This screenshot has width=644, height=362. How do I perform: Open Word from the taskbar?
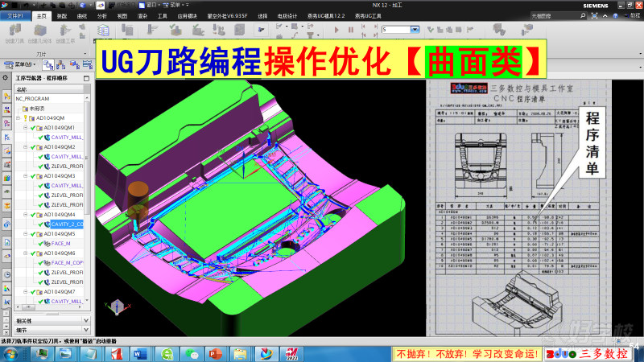click(x=136, y=354)
